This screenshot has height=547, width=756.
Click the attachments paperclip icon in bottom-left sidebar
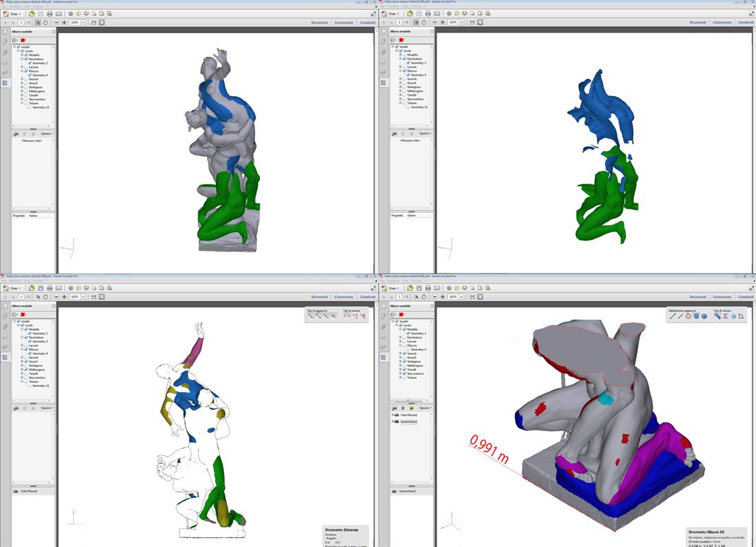click(5, 327)
